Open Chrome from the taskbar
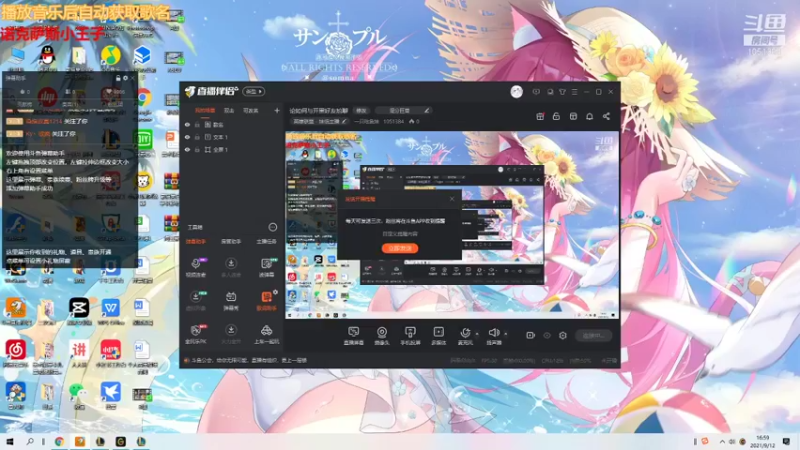This screenshot has height=450, width=800. (x=59, y=441)
